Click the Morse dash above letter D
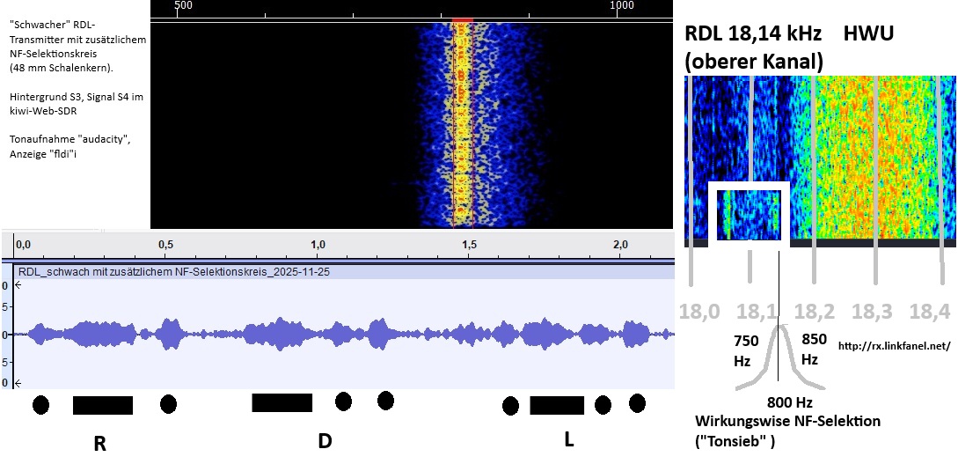Image resolution: width=980 pixels, height=464 pixels. tap(282, 402)
